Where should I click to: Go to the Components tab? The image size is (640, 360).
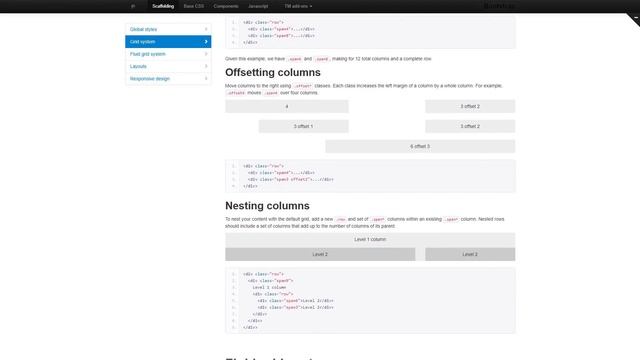coord(226,6)
